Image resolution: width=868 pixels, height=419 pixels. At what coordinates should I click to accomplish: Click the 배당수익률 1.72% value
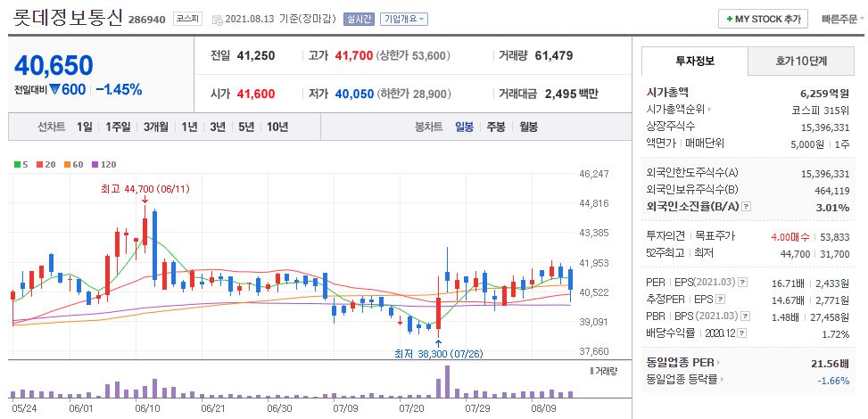coord(836,334)
